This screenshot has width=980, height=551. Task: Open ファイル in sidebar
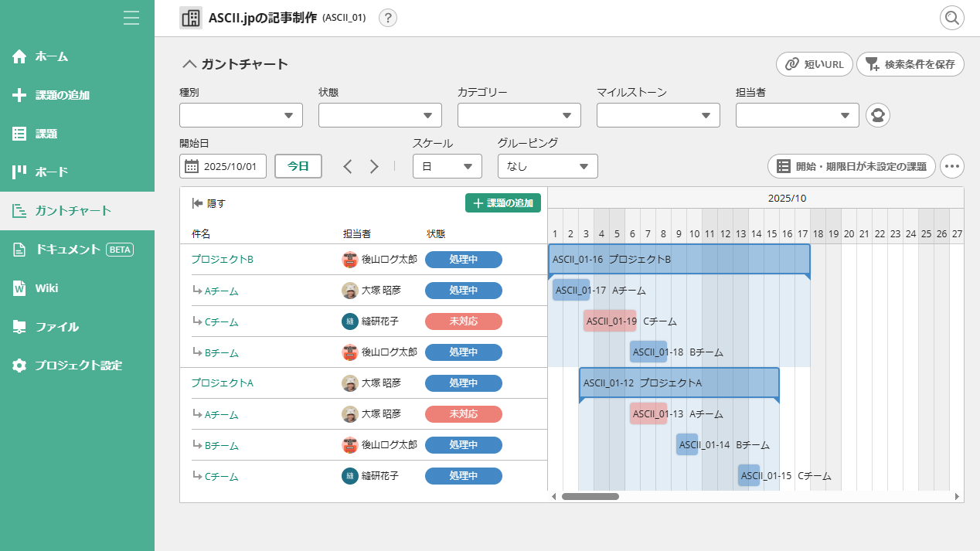coord(77,326)
